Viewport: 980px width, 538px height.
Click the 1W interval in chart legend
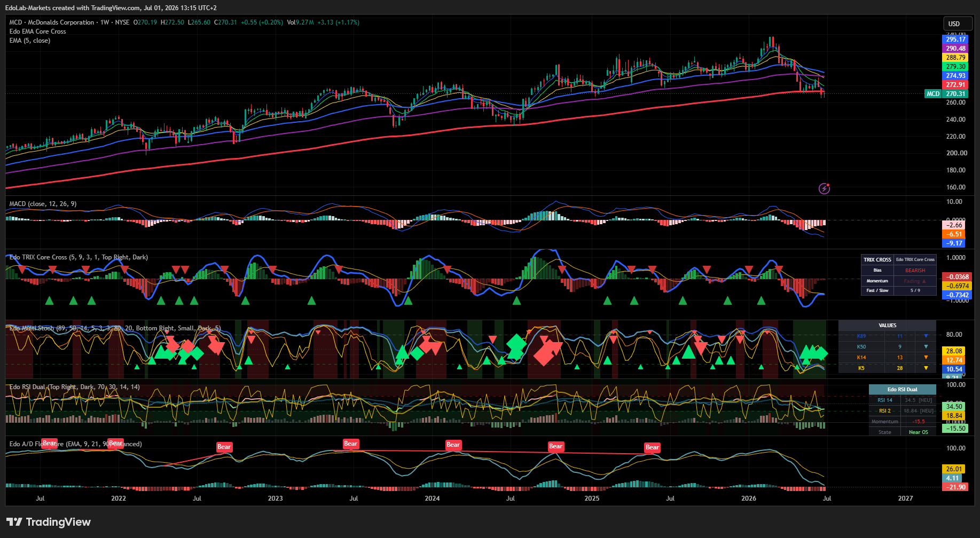[x=105, y=22]
